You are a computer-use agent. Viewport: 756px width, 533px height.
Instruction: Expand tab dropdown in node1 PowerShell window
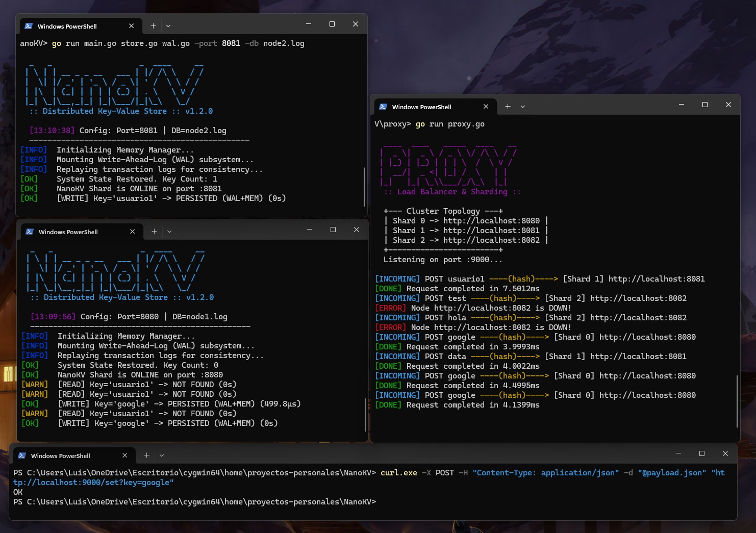click(169, 232)
